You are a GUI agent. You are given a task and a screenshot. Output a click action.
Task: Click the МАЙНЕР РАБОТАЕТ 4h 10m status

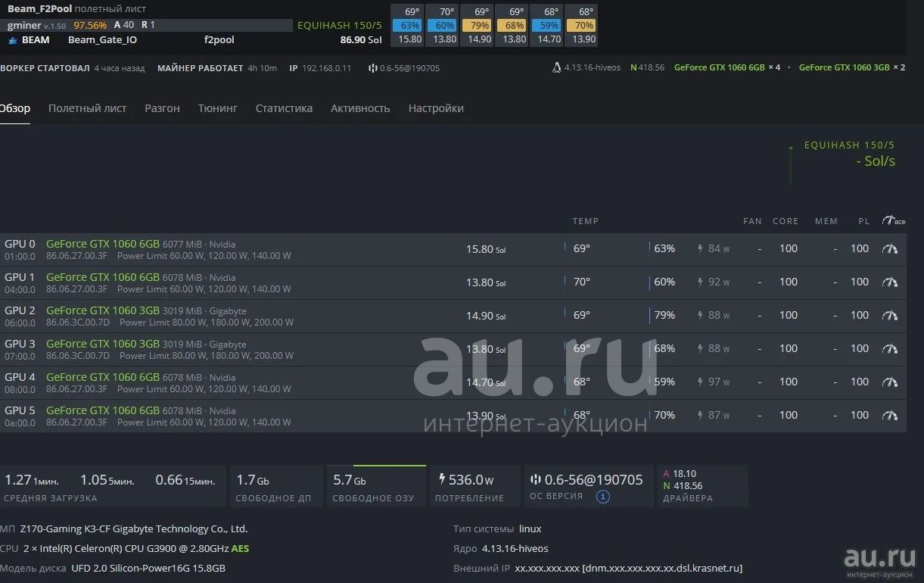(217, 68)
